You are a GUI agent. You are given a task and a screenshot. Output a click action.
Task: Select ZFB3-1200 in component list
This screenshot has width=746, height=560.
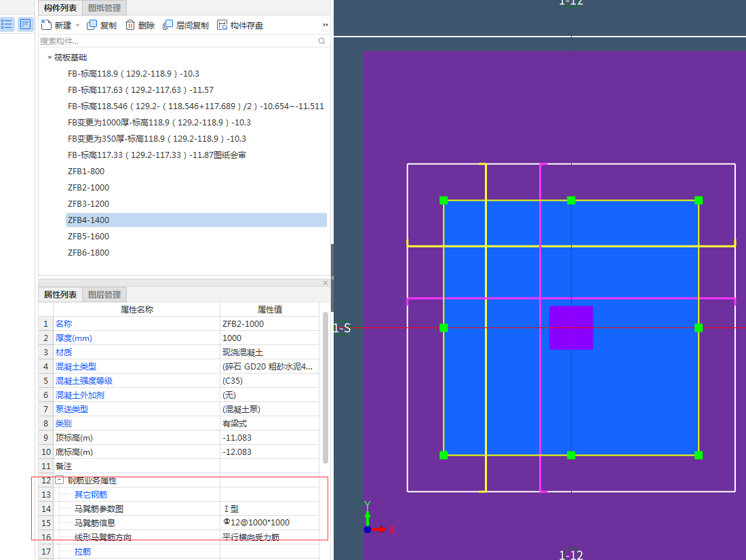click(x=88, y=203)
